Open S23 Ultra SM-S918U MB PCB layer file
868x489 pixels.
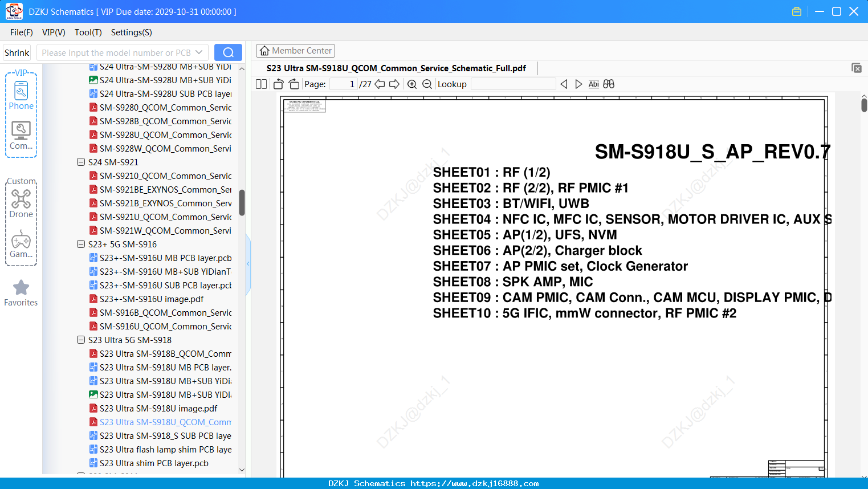click(x=161, y=367)
